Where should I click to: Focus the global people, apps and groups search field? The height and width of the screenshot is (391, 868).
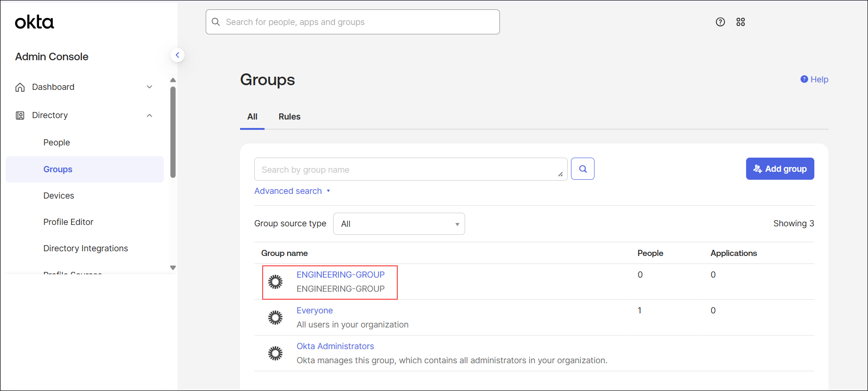353,22
